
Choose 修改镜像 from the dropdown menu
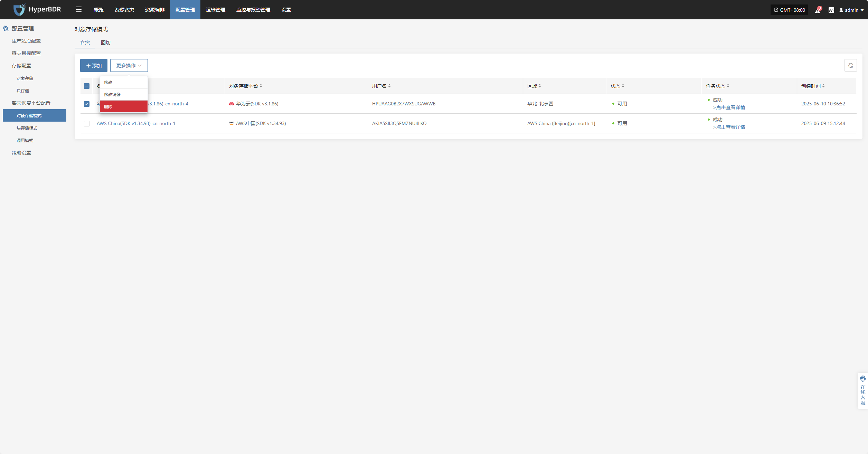124,94
